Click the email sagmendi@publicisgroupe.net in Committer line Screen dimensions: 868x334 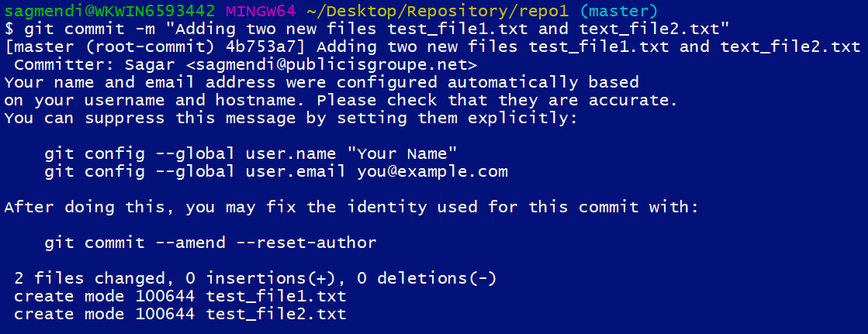[x=331, y=64]
